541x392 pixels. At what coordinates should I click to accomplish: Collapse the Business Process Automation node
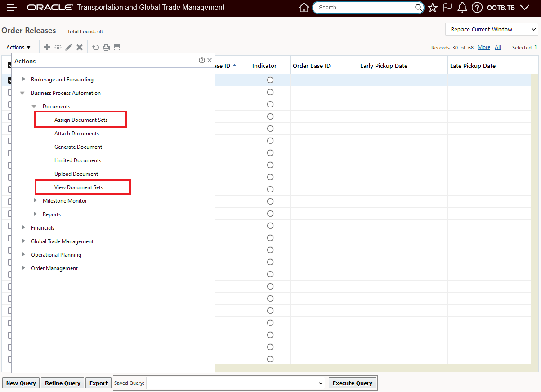pos(22,93)
